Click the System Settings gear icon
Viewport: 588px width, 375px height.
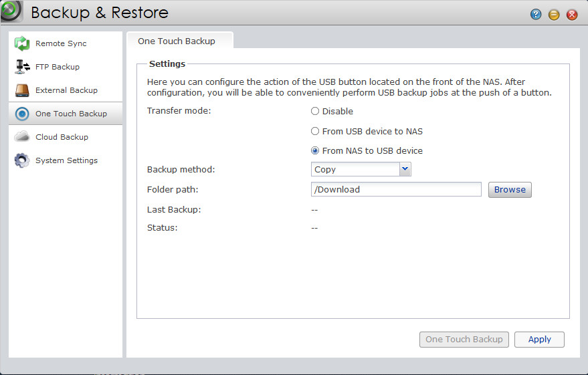pyautogui.click(x=23, y=160)
